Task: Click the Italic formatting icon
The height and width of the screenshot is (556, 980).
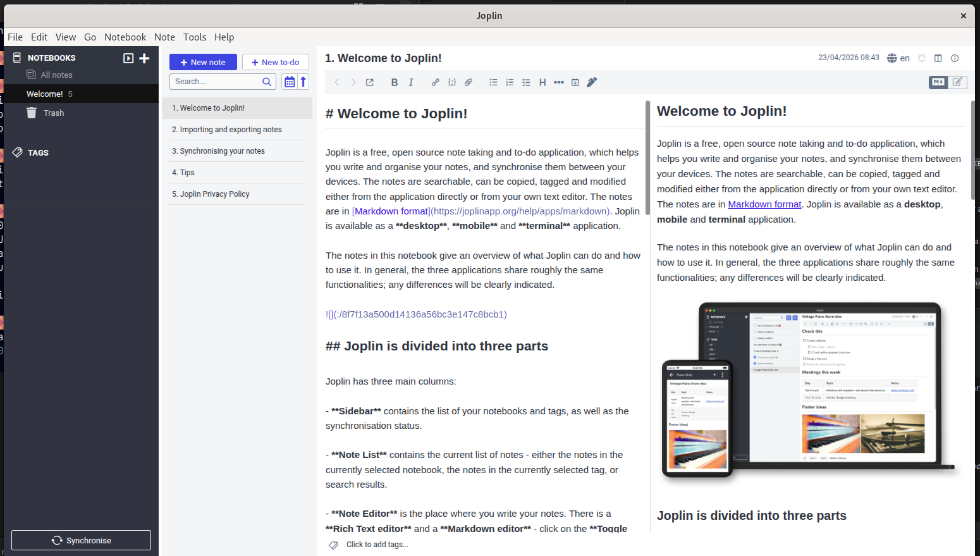Action: tap(411, 82)
